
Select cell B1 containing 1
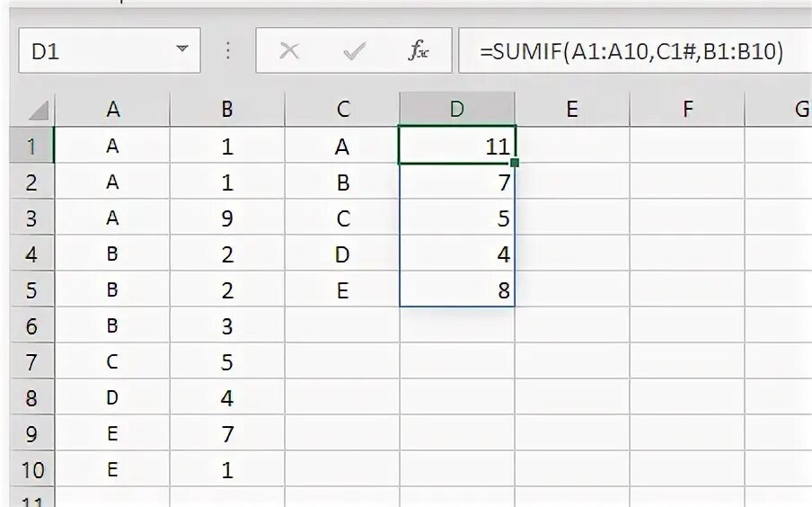click(227, 146)
